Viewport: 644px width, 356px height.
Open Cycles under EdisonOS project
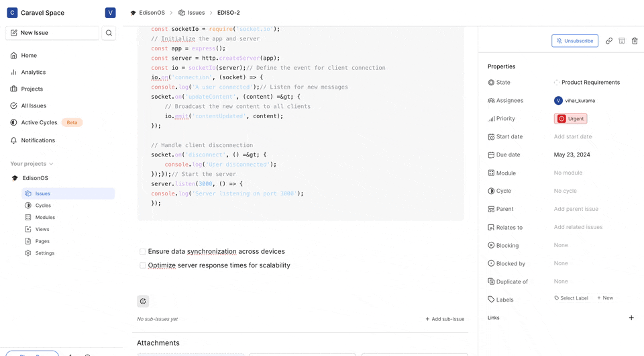[43, 206]
